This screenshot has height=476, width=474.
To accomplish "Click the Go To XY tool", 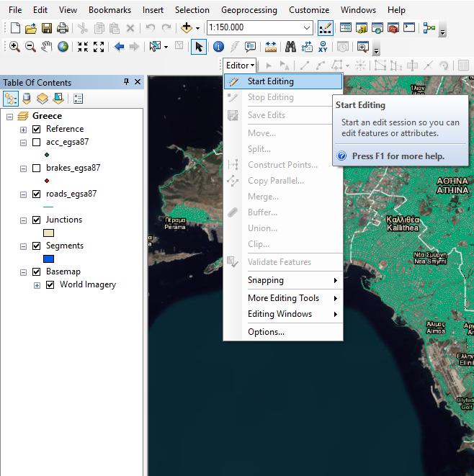I will coord(323,47).
